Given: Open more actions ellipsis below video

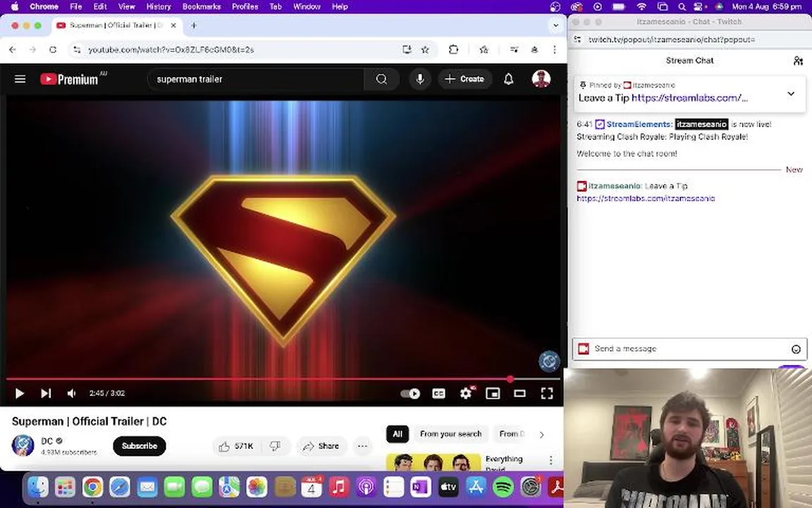Looking at the screenshot, I should tap(362, 447).
